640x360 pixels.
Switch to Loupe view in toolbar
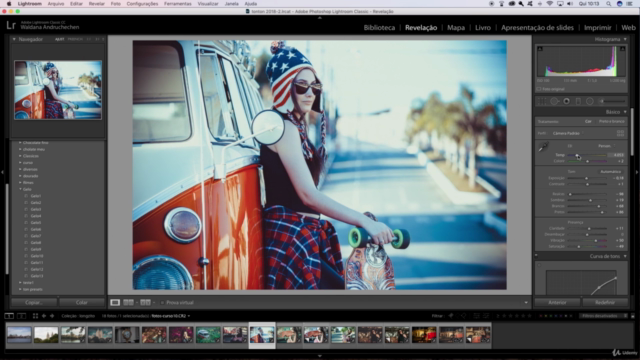115,302
